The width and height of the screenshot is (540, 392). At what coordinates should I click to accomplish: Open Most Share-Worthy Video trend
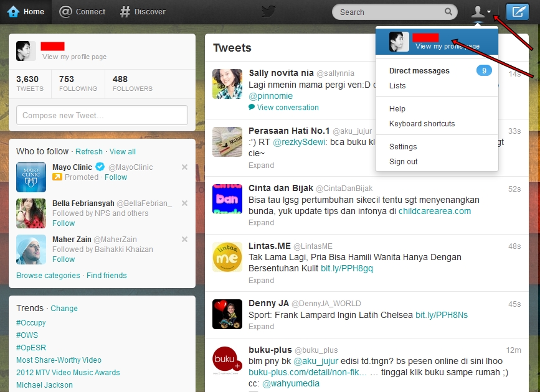point(59,360)
